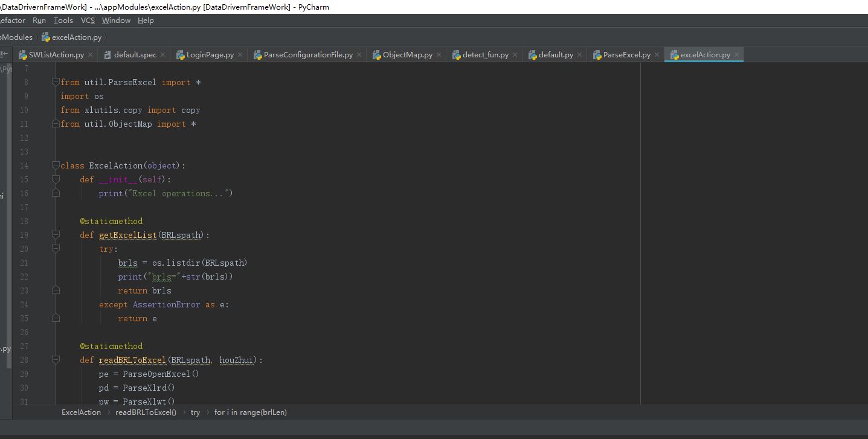Open the Tools menu

tap(63, 20)
